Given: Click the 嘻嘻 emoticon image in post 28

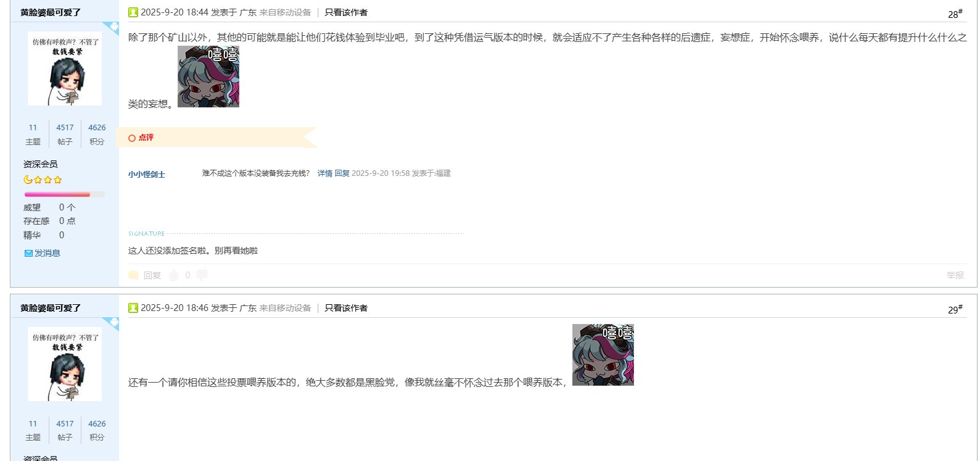Looking at the screenshot, I should coord(208,77).
